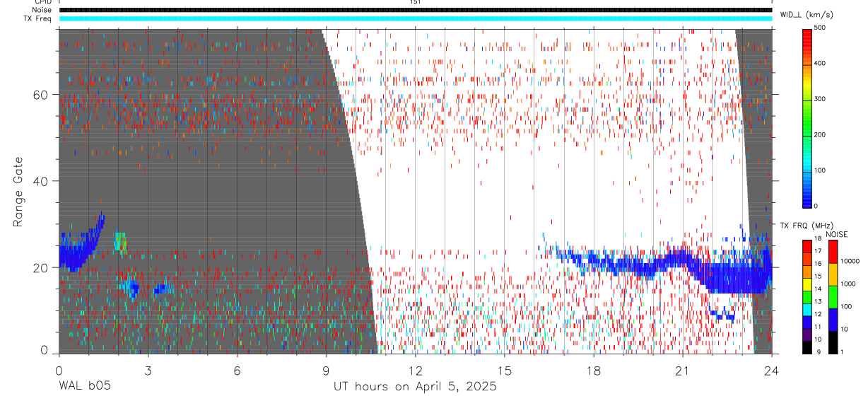
Task: Click the 6 hour tick on x-axis
Action: pos(237,370)
